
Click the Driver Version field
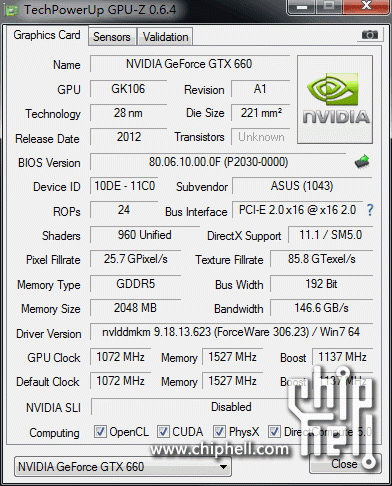(231, 332)
